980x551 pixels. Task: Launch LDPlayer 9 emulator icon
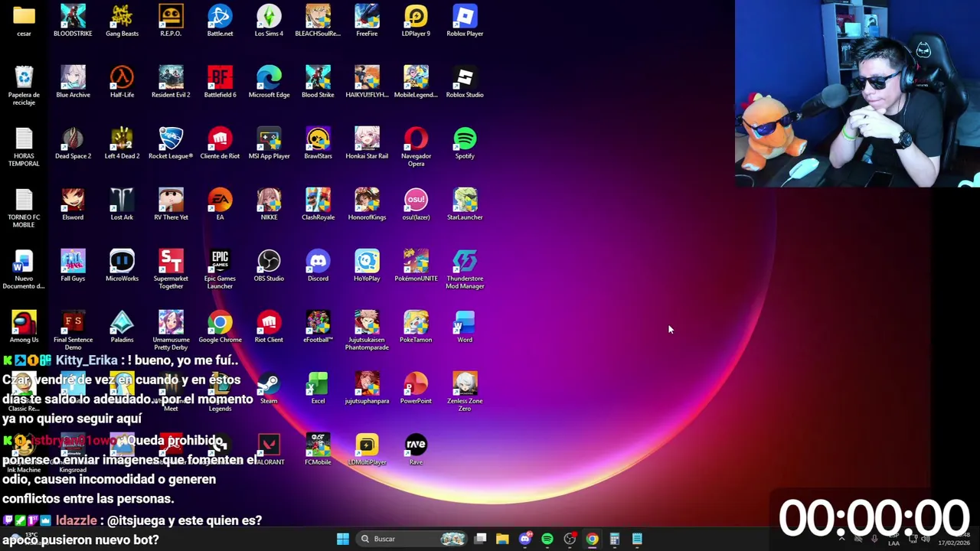coord(416,21)
